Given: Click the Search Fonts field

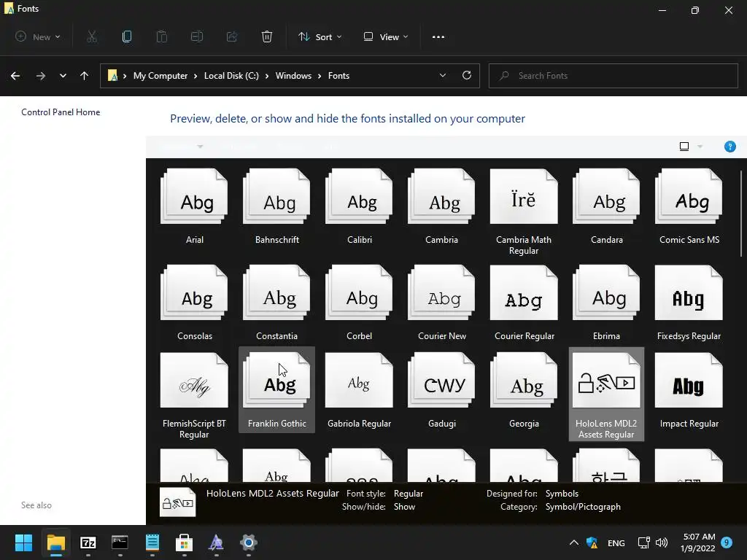Looking at the screenshot, I should tap(613, 76).
